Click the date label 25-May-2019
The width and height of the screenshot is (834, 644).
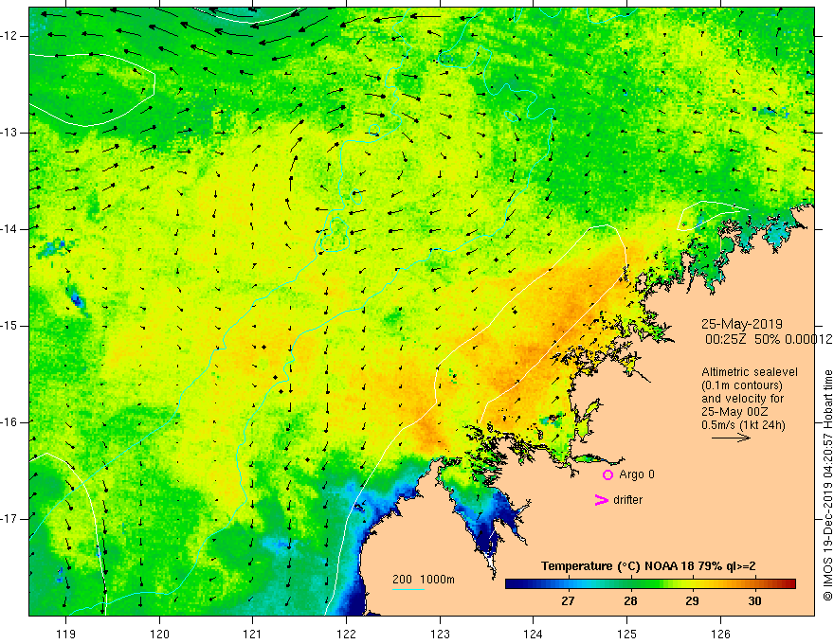click(742, 324)
